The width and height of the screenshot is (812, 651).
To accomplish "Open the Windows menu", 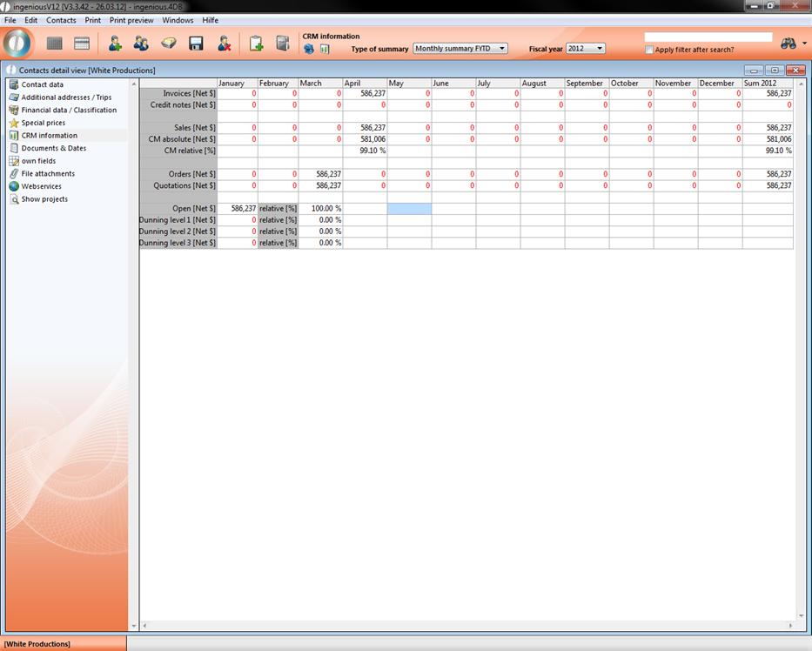I will (x=178, y=20).
